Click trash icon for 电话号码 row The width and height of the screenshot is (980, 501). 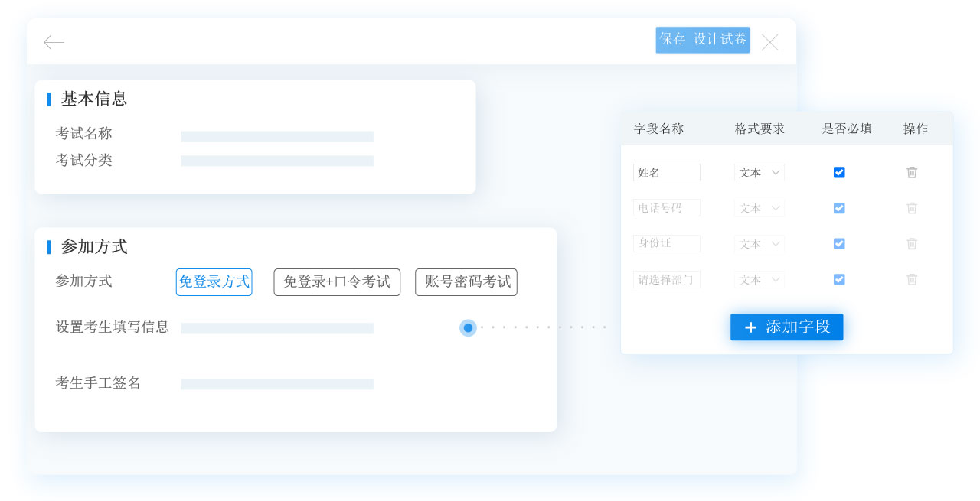[912, 208]
